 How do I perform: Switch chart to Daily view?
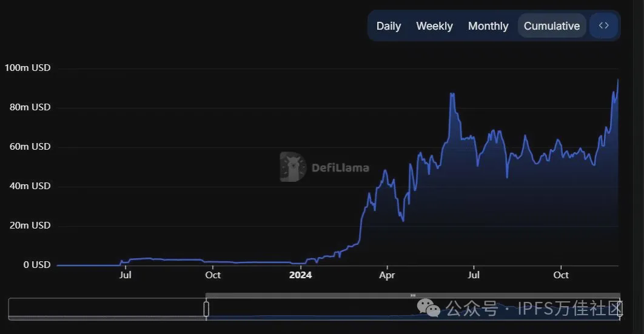(389, 26)
